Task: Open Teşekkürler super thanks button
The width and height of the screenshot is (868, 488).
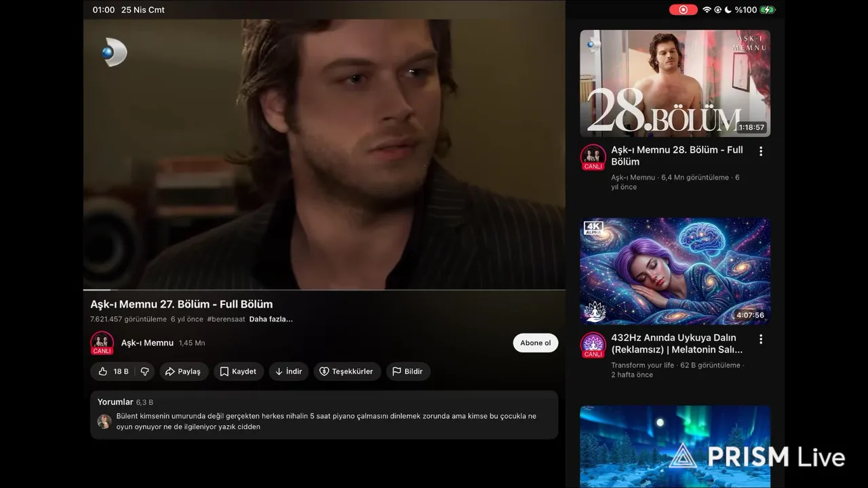Action: tap(347, 371)
